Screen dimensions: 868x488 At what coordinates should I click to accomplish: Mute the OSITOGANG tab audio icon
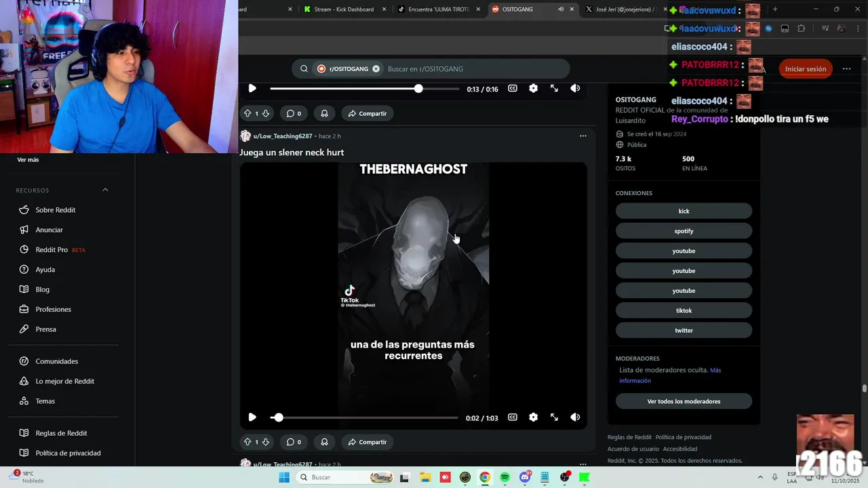pos(560,9)
